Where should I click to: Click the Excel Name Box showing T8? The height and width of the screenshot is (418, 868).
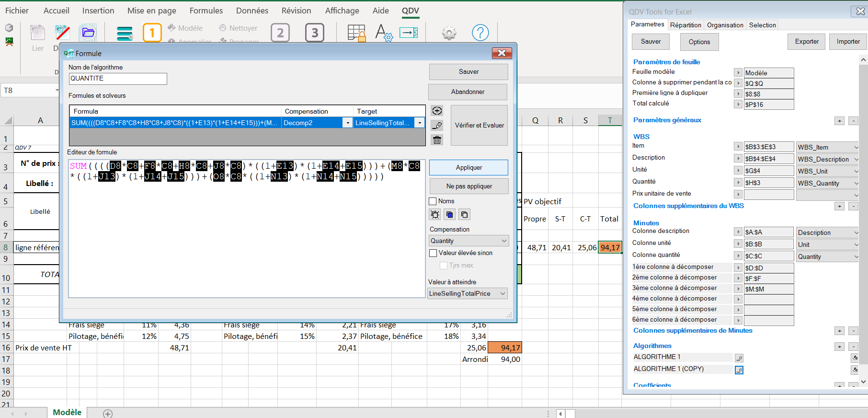(31, 91)
